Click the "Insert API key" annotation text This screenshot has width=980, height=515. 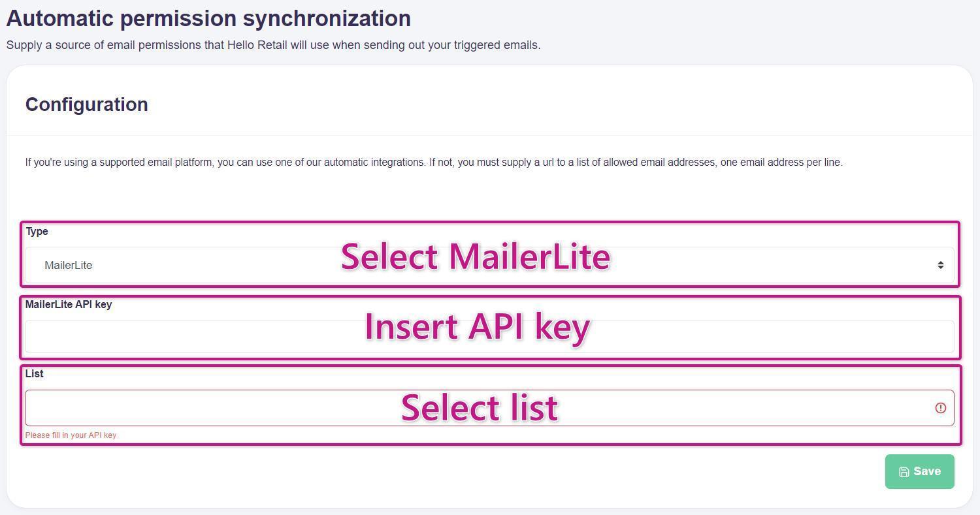pyautogui.click(x=477, y=326)
